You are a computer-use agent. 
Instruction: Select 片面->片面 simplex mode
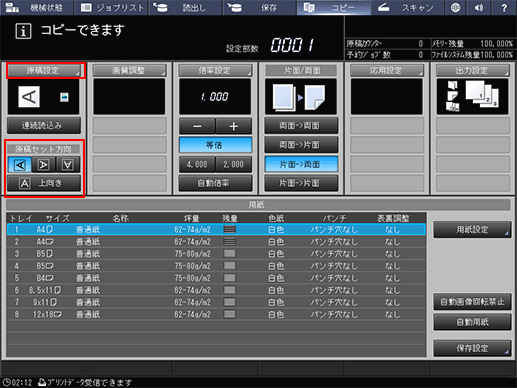(301, 183)
